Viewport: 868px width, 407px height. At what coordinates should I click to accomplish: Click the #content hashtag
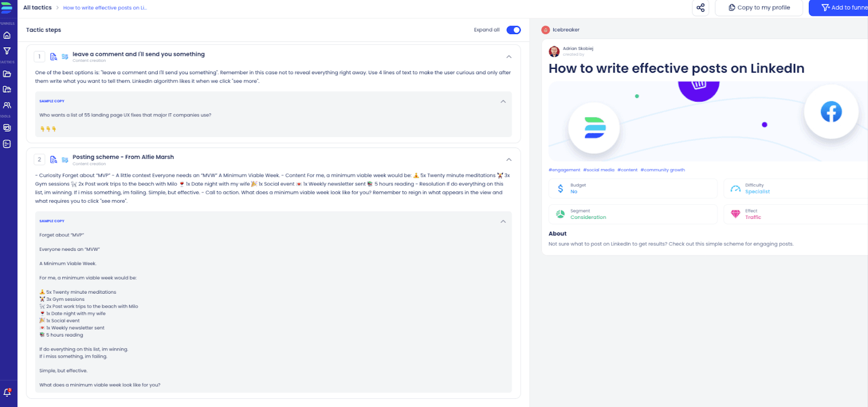(x=627, y=170)
